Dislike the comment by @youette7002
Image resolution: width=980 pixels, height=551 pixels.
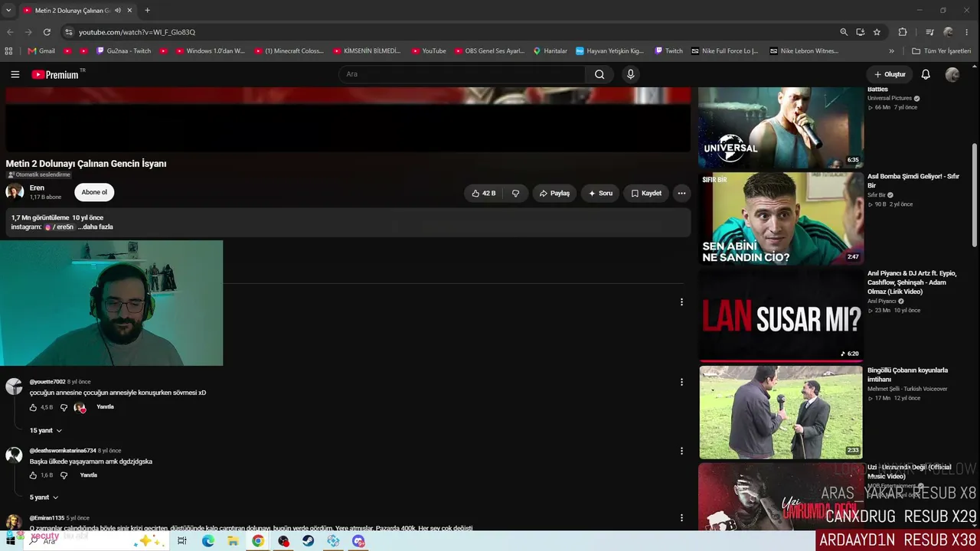tap(64, 408)
